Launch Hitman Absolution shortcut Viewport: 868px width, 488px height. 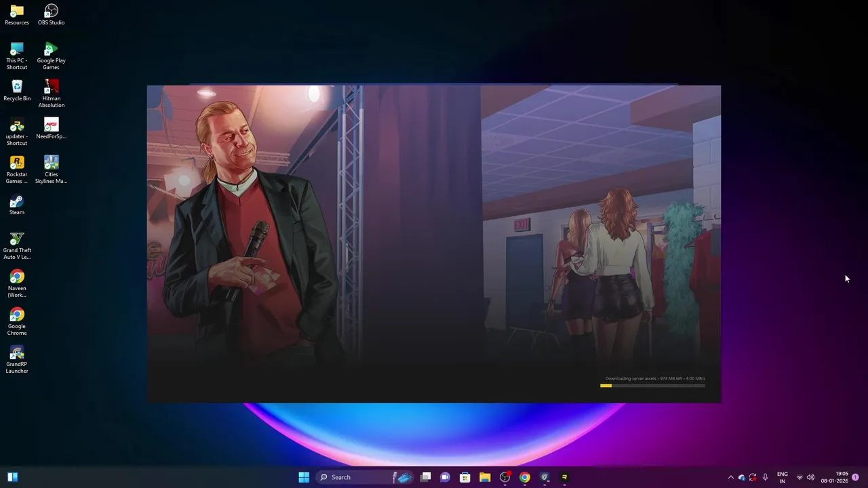[51, 94]
